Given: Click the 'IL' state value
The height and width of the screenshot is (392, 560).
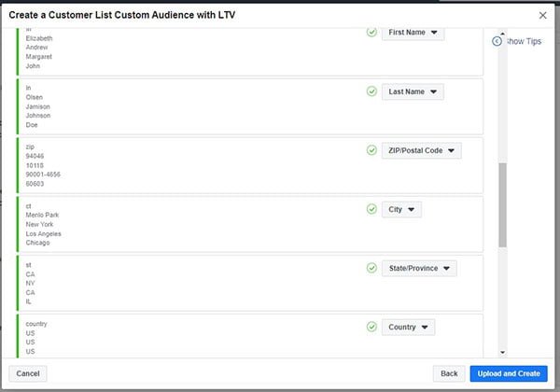Looking at the screenshot, I should pyautogui.click(x=28, y=301).
